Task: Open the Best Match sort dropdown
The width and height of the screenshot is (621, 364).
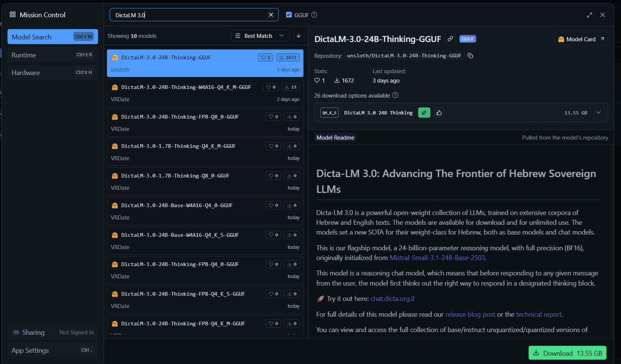Action: point(260,36)
